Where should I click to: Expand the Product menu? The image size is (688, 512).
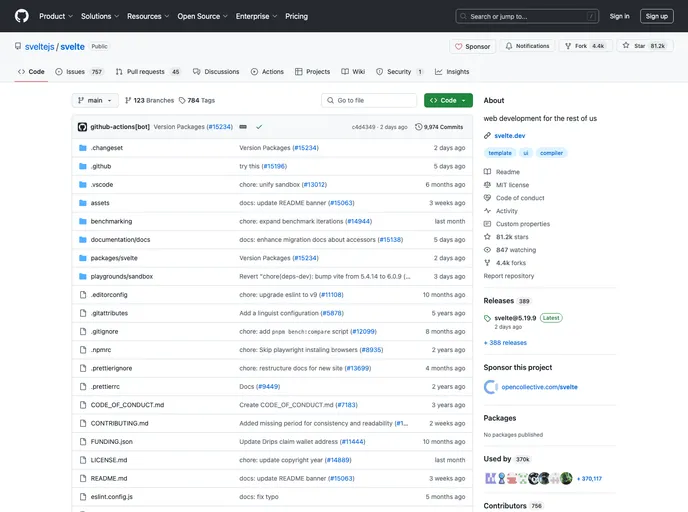(x=56, y=16)
